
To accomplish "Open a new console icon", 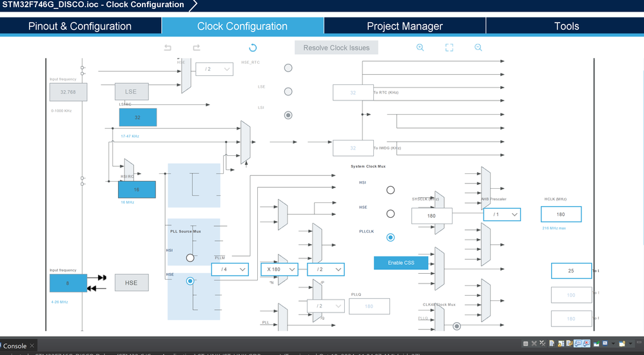I will click(622, 343).
